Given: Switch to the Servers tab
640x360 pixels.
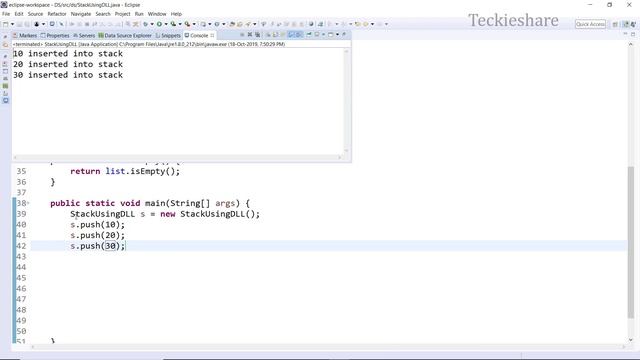Looking at the screenshot, I should 84,36.
